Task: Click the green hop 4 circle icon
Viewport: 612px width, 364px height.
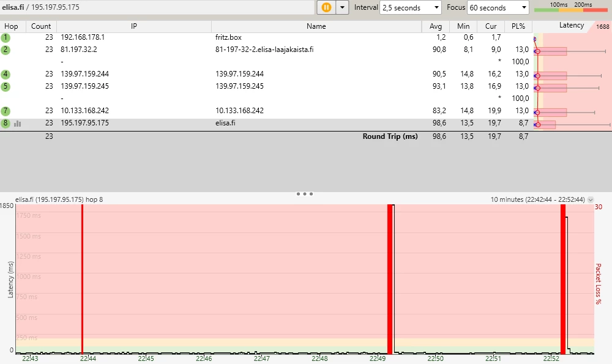Action: (6, 75)
